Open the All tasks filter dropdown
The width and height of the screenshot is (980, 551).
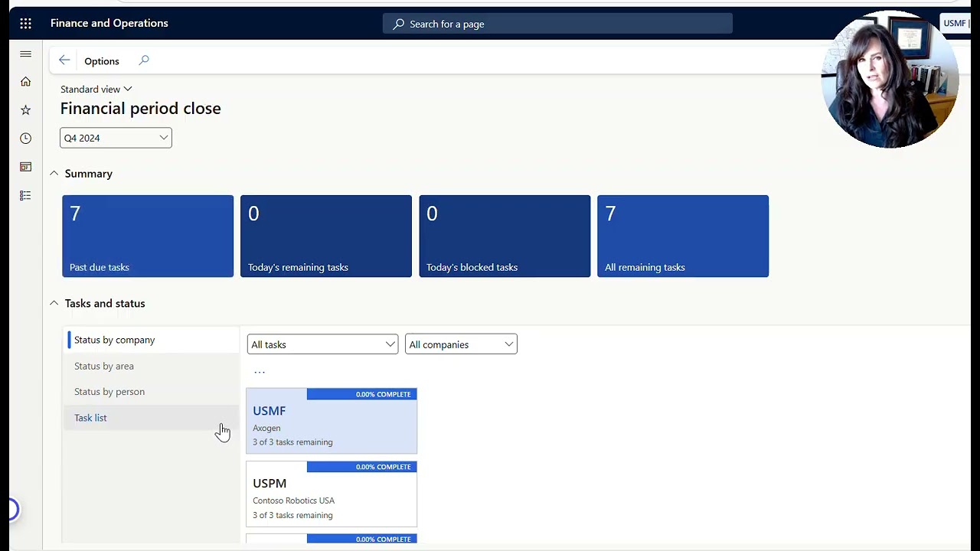(322, 344)
